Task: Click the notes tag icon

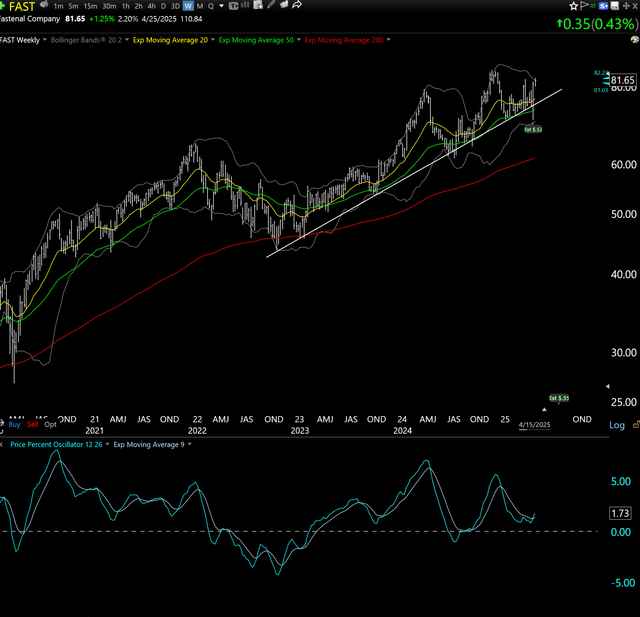Action: point(284,5)
